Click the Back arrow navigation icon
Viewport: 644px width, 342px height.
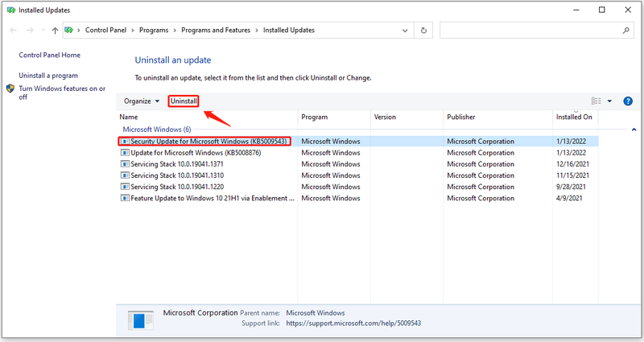[x=13, y=31]
